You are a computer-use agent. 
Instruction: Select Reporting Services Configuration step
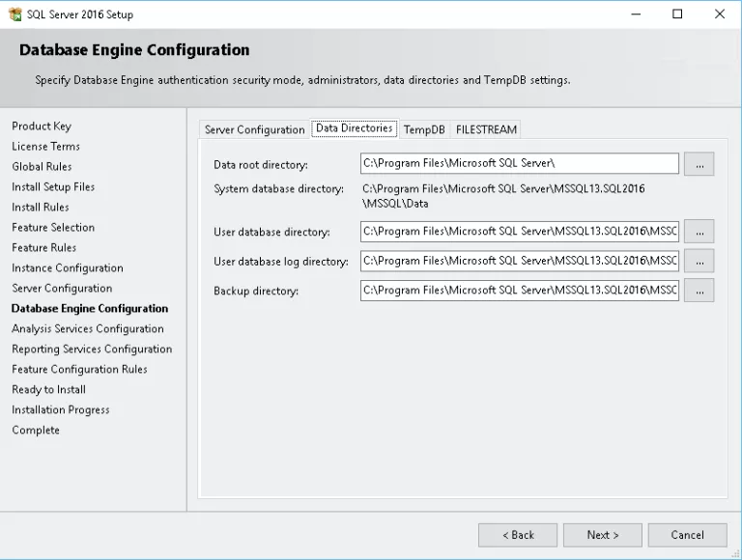[x=92, y=350]
